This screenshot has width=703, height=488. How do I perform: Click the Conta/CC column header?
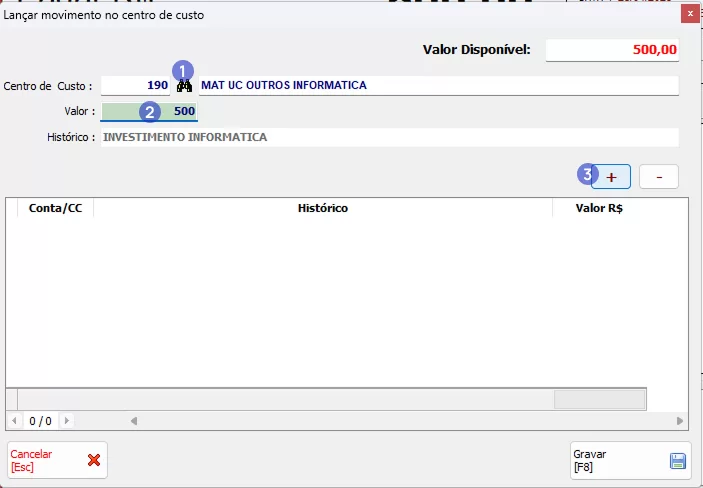pos(55,208)
